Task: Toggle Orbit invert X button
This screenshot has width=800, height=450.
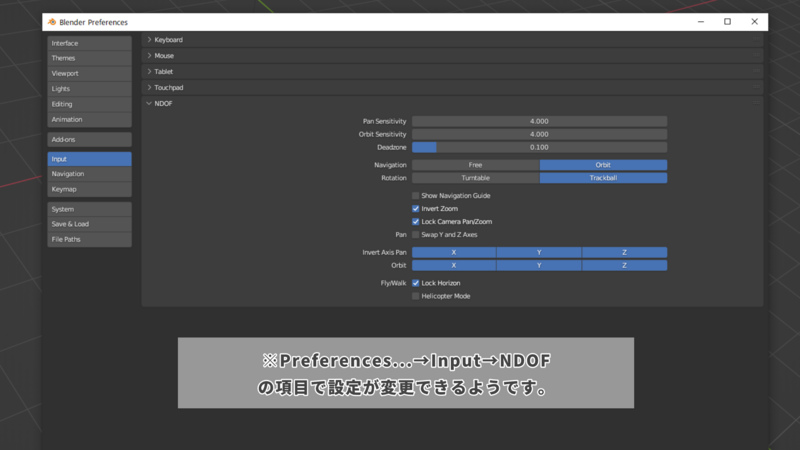Action: [454, 265]
